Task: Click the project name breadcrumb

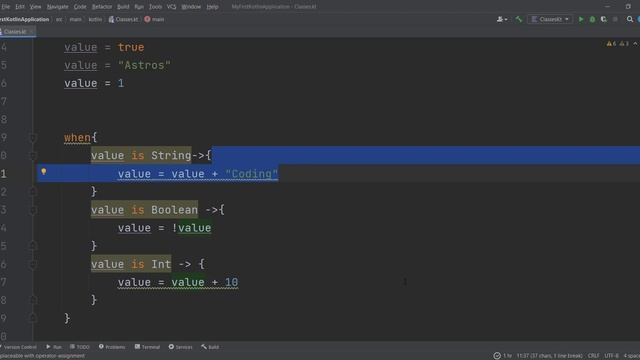Action: pos(24,19)
